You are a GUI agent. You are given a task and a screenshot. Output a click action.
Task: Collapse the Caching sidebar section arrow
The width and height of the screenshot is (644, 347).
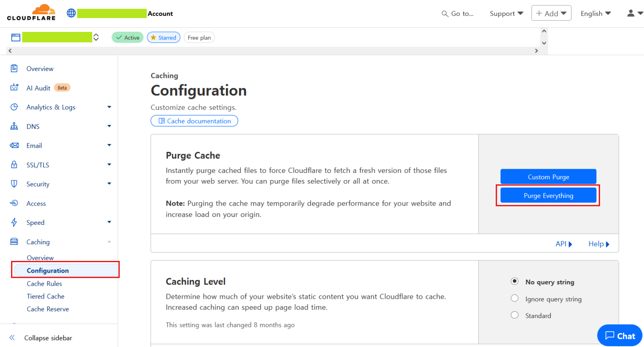tap(109, 241)
